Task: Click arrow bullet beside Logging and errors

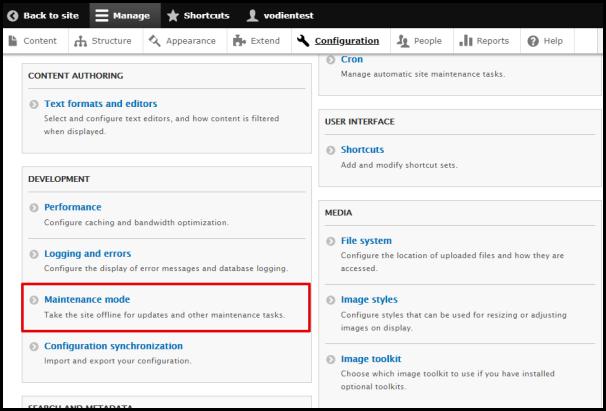Action: tap(34, 254)
